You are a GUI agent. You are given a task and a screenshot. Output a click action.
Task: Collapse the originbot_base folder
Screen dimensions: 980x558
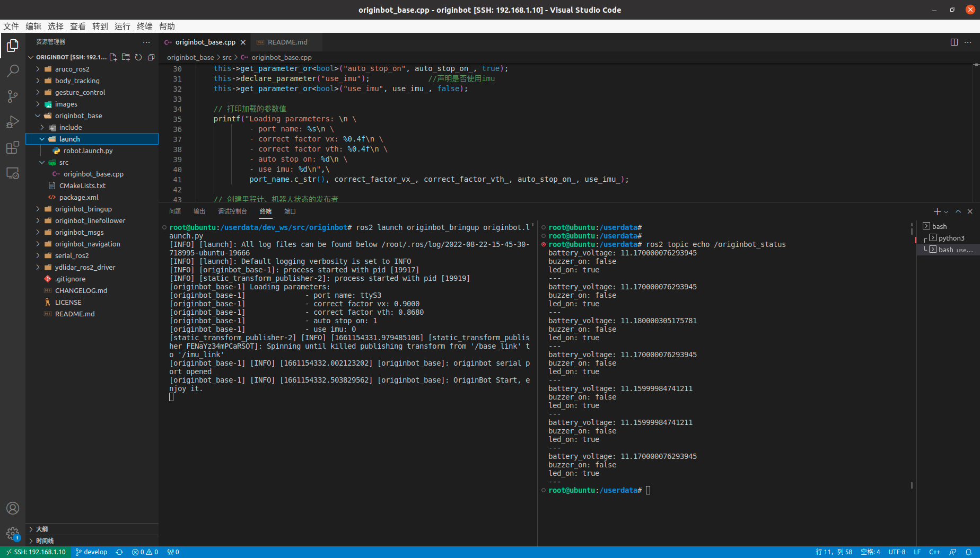click(78, 116)
